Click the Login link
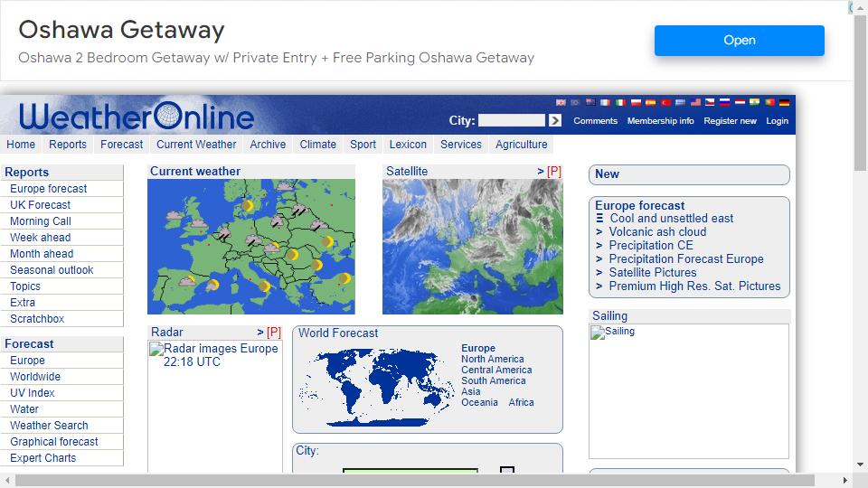 778,120
